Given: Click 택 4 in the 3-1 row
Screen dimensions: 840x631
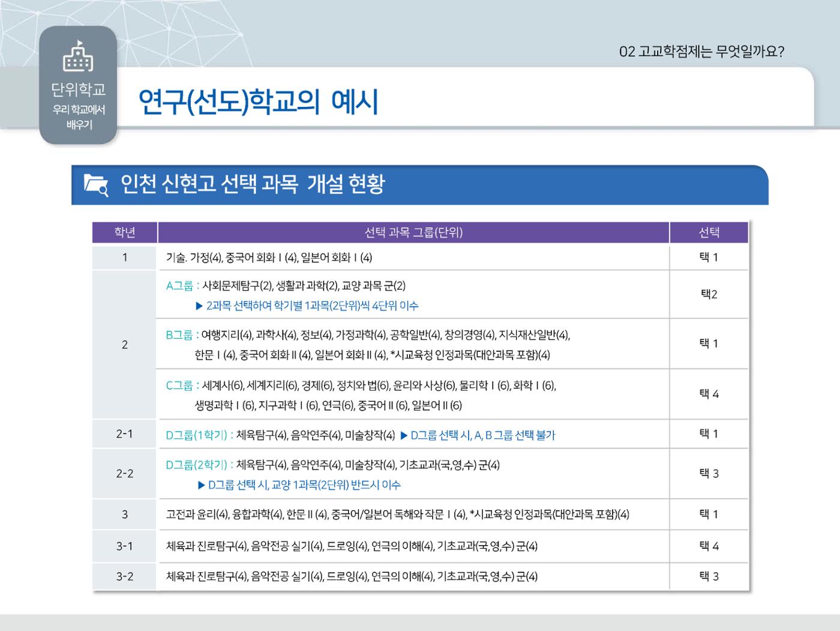Looking at the screenshot, I should point(709,546).
